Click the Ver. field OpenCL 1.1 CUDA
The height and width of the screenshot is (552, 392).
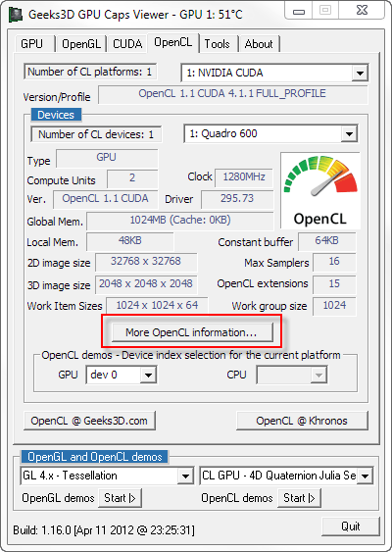[106, 199]
